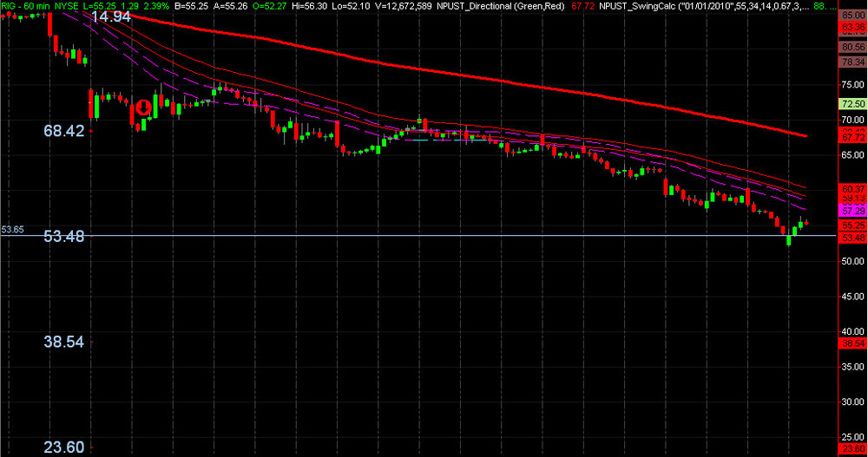Click the thick red moving average line
This screenshot has height=457, width=868.
coord(459,74)
